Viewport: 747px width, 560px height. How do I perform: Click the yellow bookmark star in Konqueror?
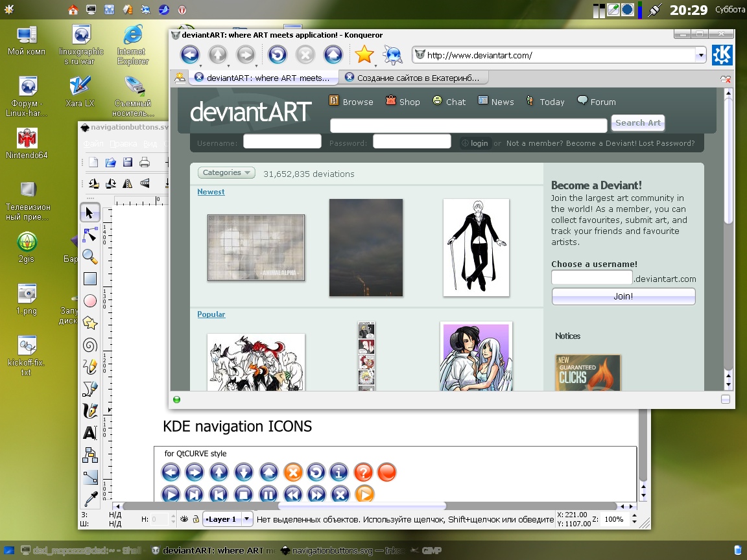pyautogui.click(x=364, y=54)
